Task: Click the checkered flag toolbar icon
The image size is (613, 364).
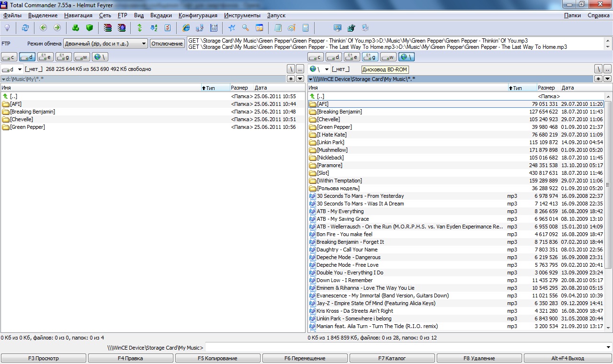Action: point(352,28)
